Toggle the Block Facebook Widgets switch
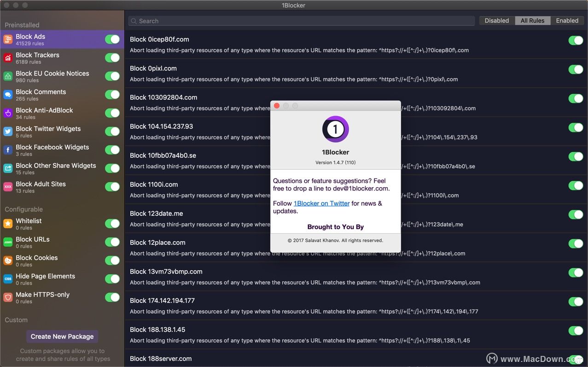 [112, 150]
